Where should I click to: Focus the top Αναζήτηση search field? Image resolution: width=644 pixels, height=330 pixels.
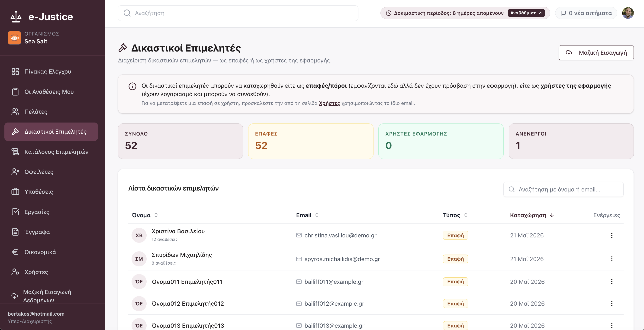(x=238, y=13)
